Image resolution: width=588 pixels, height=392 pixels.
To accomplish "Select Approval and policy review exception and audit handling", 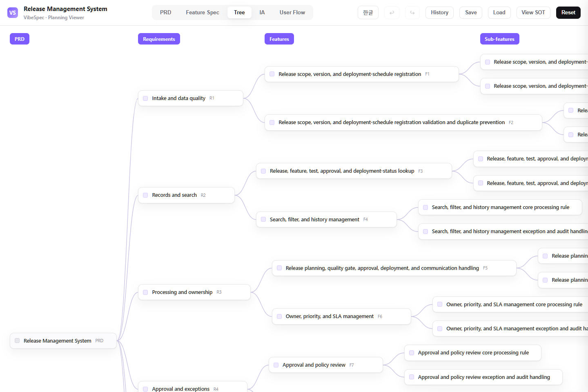I will pos(483,377).
